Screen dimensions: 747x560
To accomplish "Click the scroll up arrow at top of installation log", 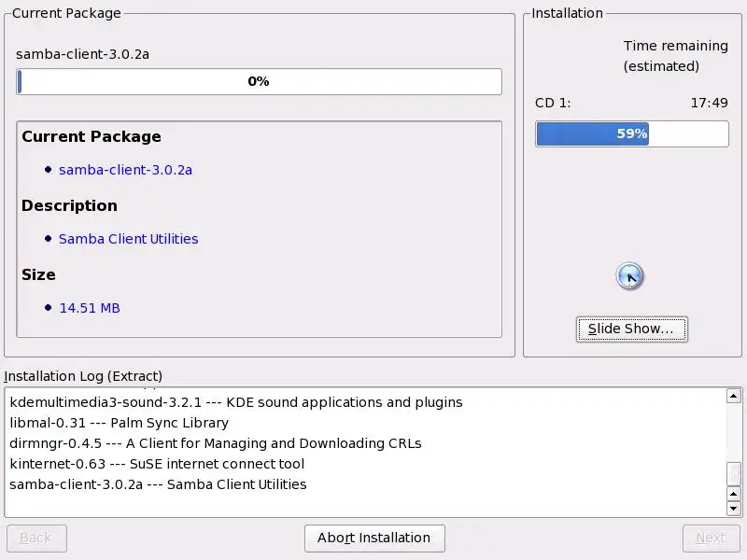I will tap(733, 396).
